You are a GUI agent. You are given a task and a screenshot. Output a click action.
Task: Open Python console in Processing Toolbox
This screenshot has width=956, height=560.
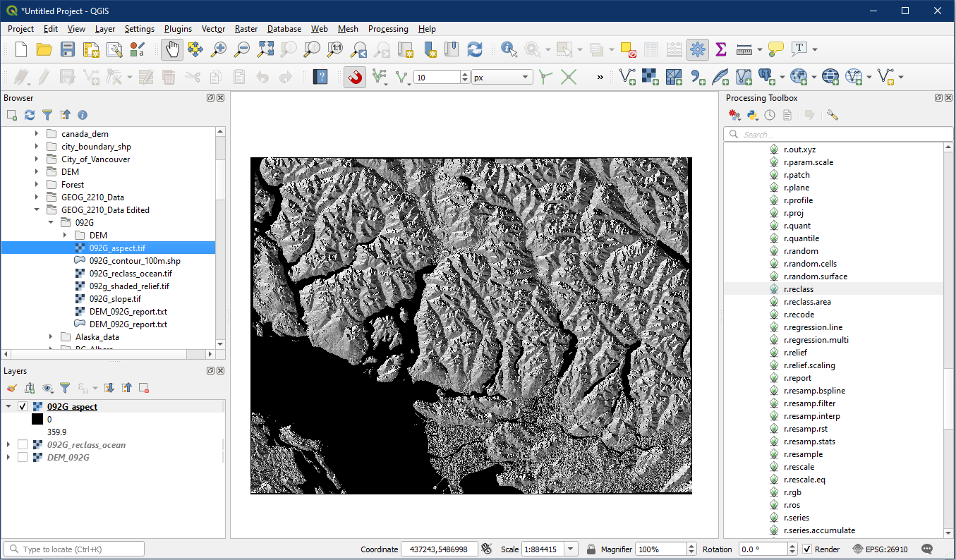click(x=752, y=115)
